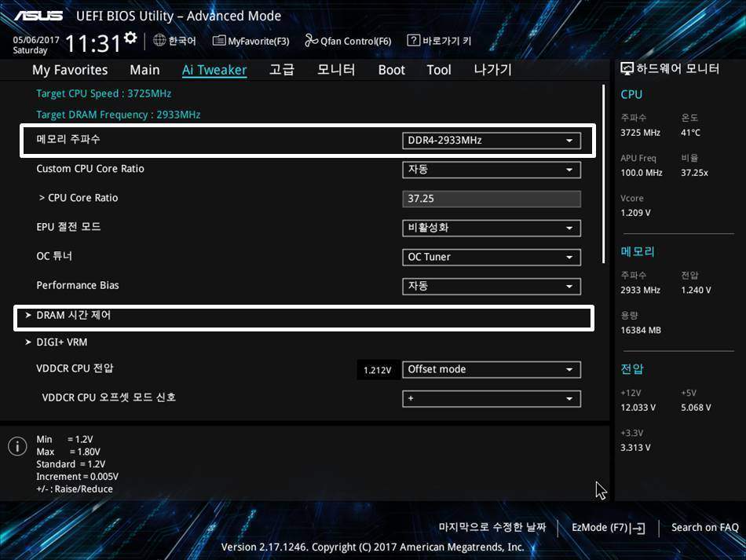The width and height of the screenshot is (746, 560).
Task: Open MyFavorite(F3)
Action: coord(250,41)
